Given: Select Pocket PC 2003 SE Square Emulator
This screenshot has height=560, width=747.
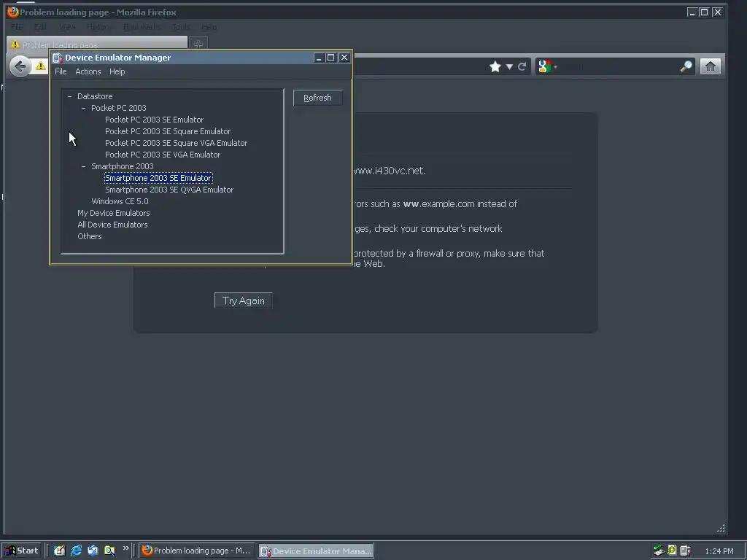Looking at the screenshot, I should (x=168, y=131).
